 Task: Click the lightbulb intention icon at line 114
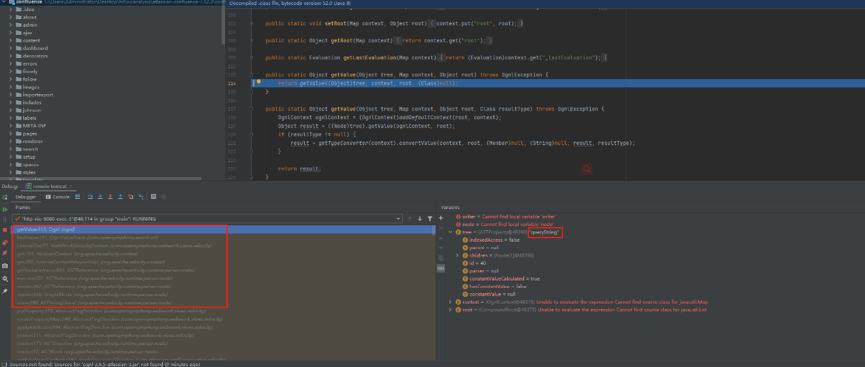(258, 82)
